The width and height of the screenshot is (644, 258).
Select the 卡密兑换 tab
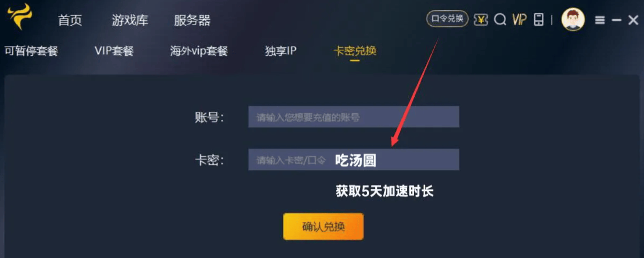[355, 51]
